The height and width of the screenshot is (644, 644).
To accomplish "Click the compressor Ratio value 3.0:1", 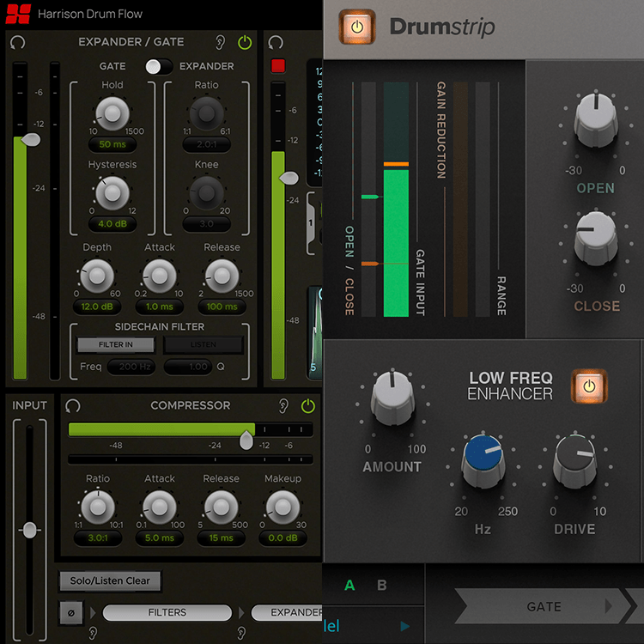I will pyautogui.click(x=98, y=538).
